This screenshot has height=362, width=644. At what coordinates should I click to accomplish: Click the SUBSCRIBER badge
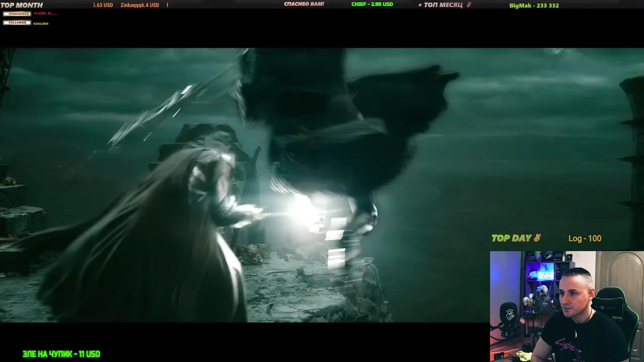coord(17,14)
